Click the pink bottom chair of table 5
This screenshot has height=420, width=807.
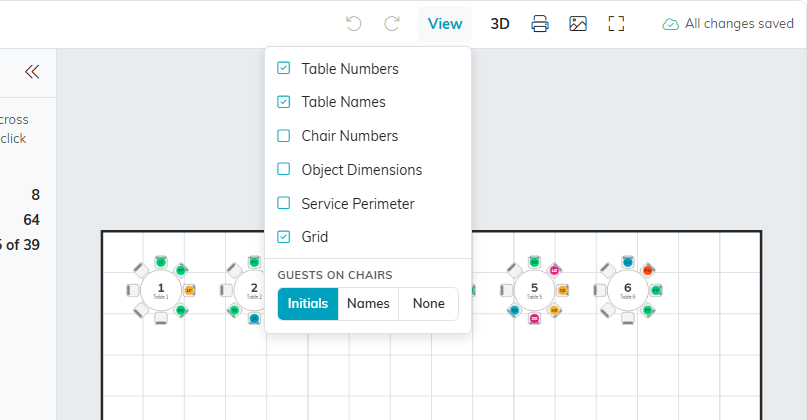tap(534, 319)
